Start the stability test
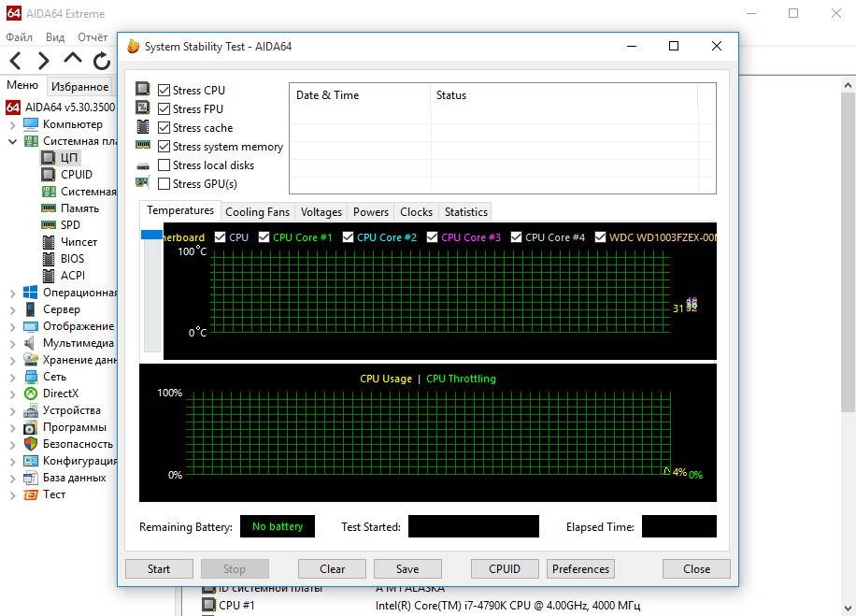Viewport: 856px width, 616px height. [159, 569]
